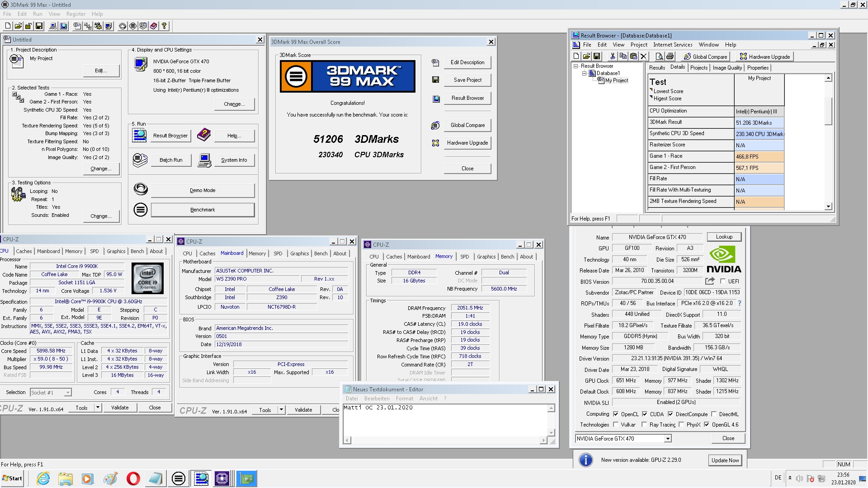
Task: Open System Info via 3DMark toolbar computer icon
Action: (x=53, y=26)
